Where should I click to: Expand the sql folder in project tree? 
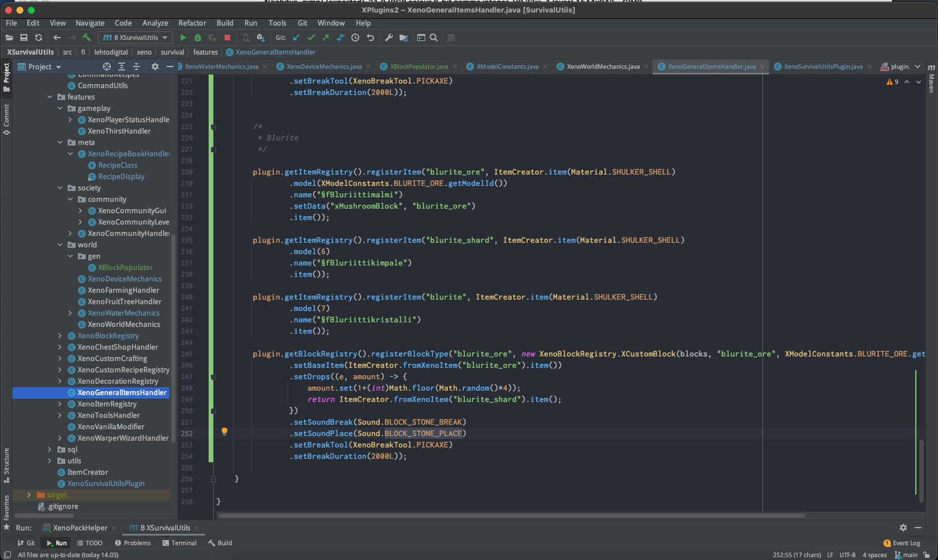click(x=50, y=450)
